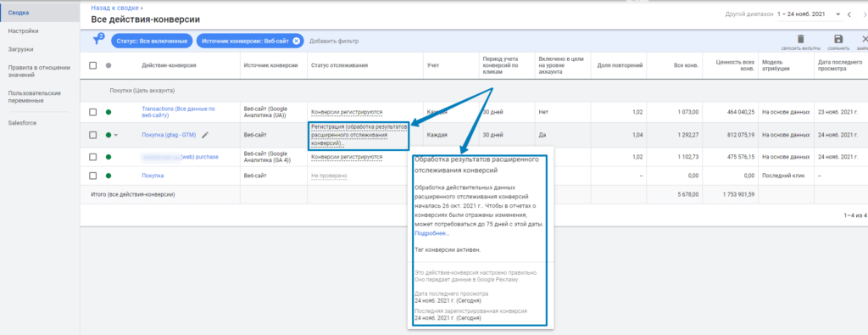The width and height of the screenshot is (868, 335).
Task: Toggle the select-all checkbox in table header
Action: pyautogui.click(x=93, y=65)
